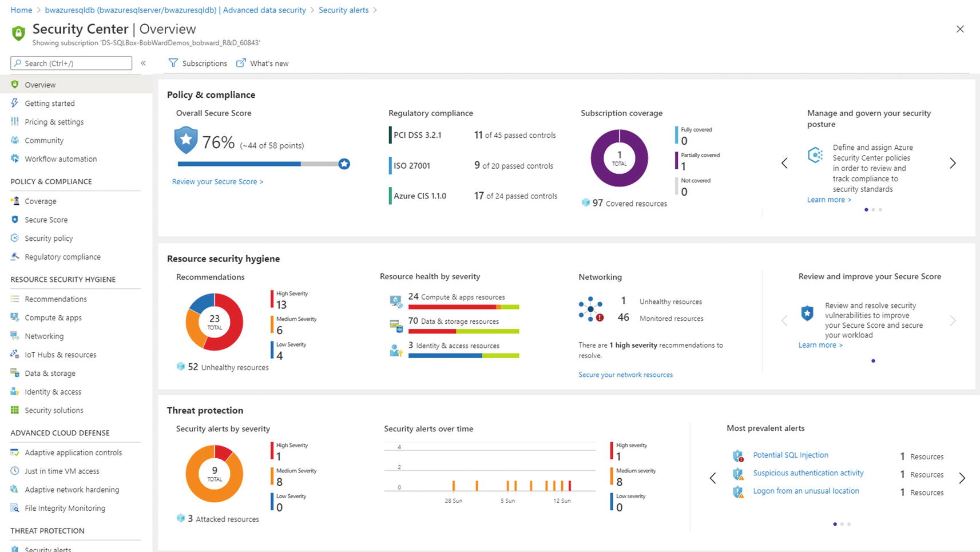Click the Adaptive network hardening icon
Viewport: 980px width, 552px height.
tap(15, 489)
